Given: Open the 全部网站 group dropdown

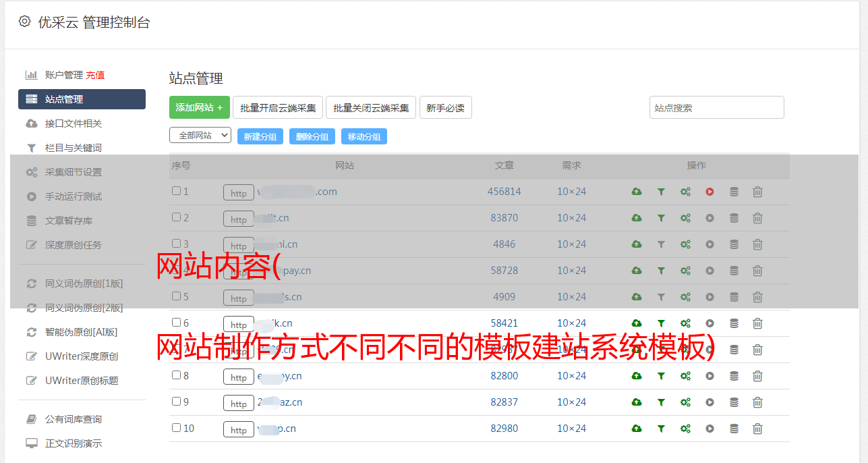Looking at the screenshot, I should 200,136.
